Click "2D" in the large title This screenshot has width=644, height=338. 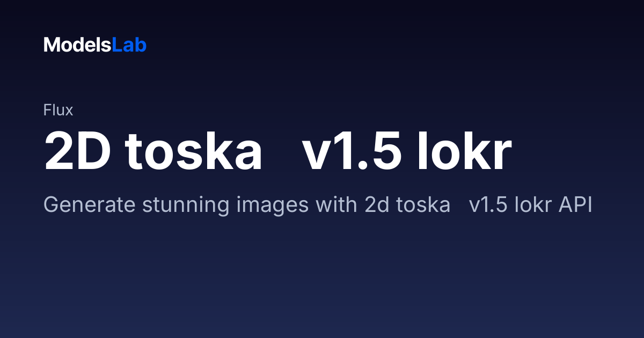pos(77,151)
